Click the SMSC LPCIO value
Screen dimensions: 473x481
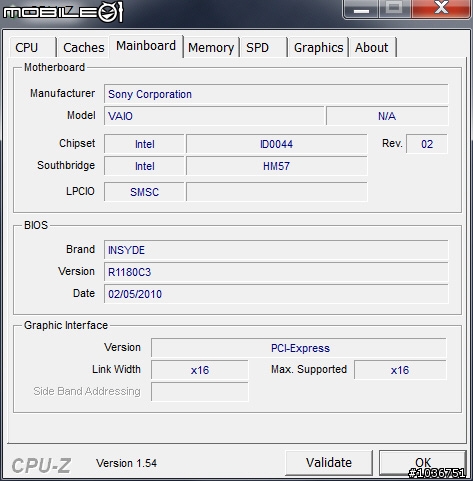pos(144,192)
